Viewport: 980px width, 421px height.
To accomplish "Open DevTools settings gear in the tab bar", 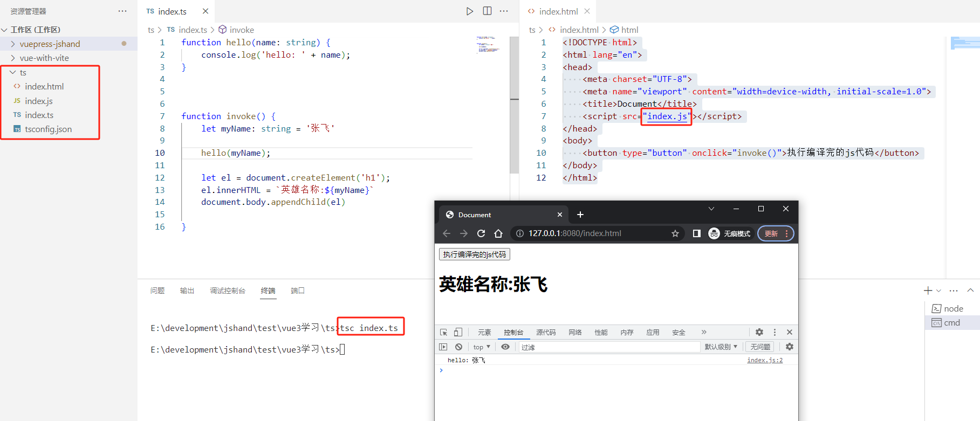I will point(759,332).
